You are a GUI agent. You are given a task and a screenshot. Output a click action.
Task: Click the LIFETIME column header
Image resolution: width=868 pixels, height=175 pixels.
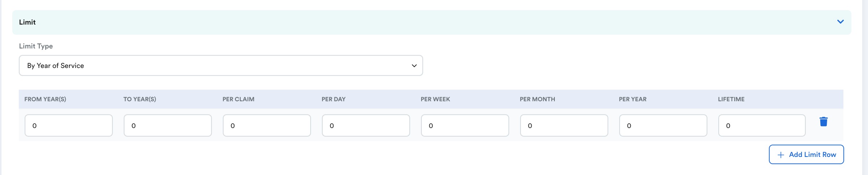(x=731, y=99)
